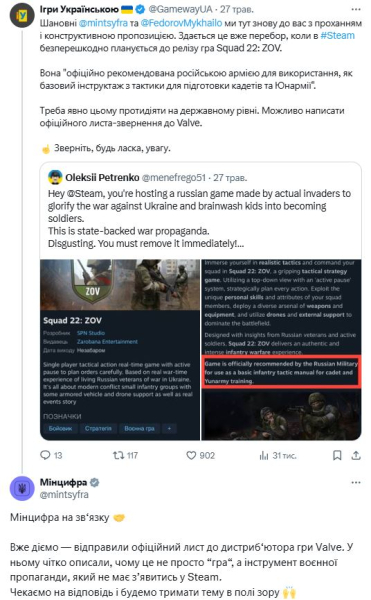
Task: Click the share upload icon
Action: click(356, 455)
